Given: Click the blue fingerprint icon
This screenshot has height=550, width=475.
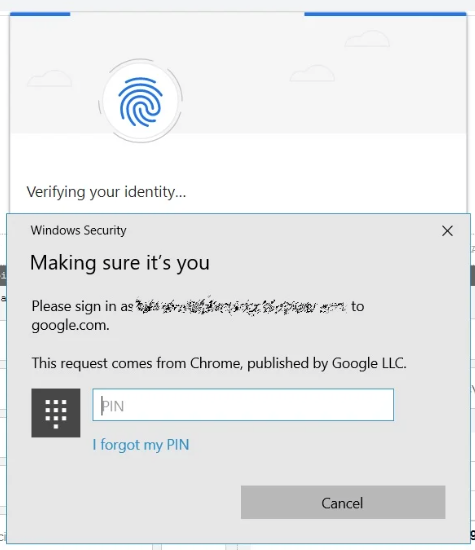Looking at the screenshot, I should click(140, 102).
